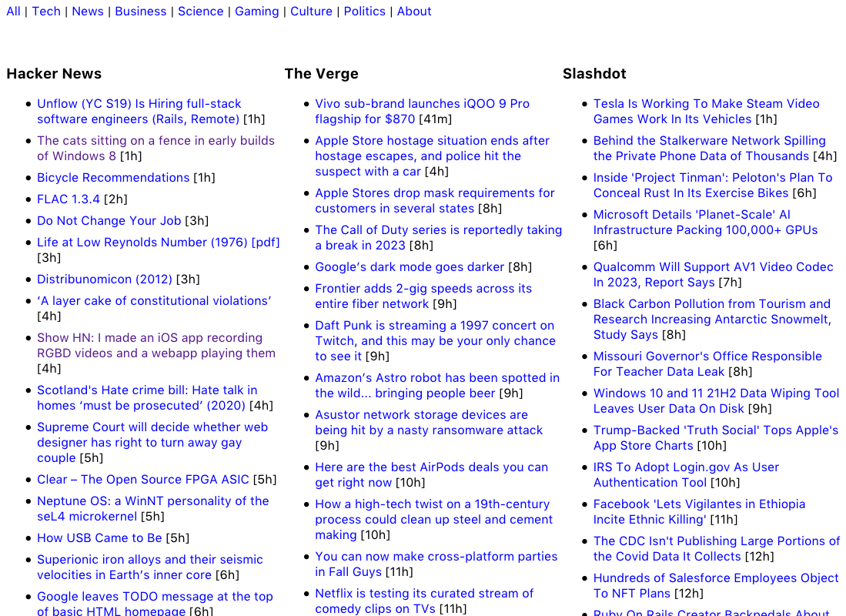The width and height of the screenshot is (846, 616).
Task: Click the Business navigation link
Action: pyautogui.click(x=140, y=12)
